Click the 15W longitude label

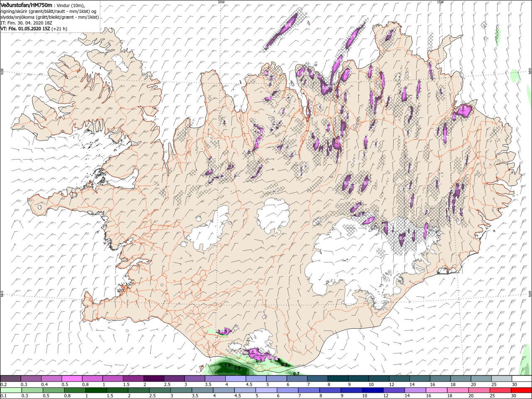pos(440,2)
